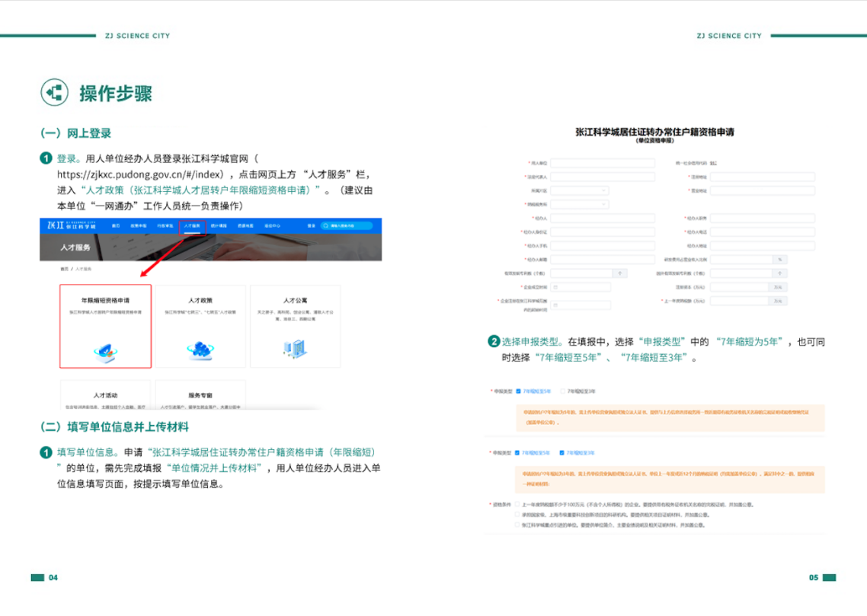Open the 企业成立时间 date field
Image resolution: width=867 pixels, height=616 pixels.
pyautogui.click(x=581, y=287)
